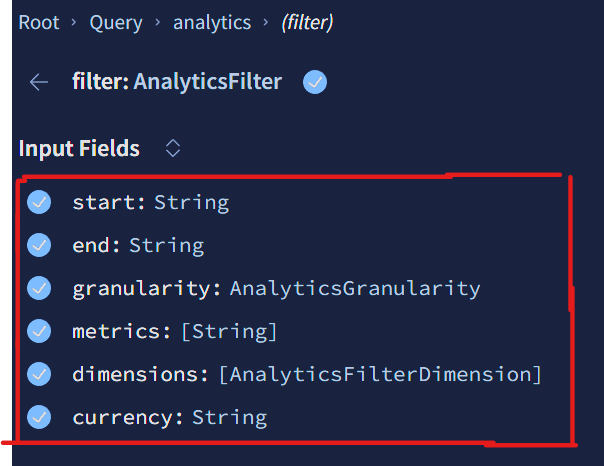
Task: Uncheck the start field checkbox
Action: pyautogui.click(x=39, y=202)
